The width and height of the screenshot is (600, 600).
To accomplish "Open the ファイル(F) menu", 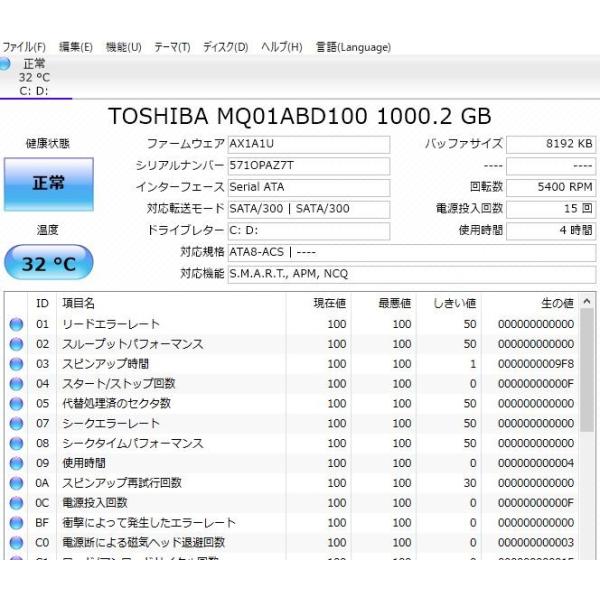I will click(24, 47).
